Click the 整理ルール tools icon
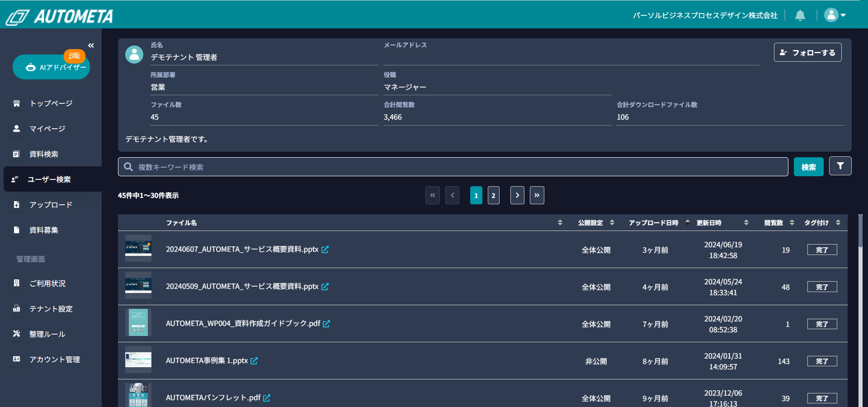The height and width of the screenshot is (407, 868). pos(17,334)
